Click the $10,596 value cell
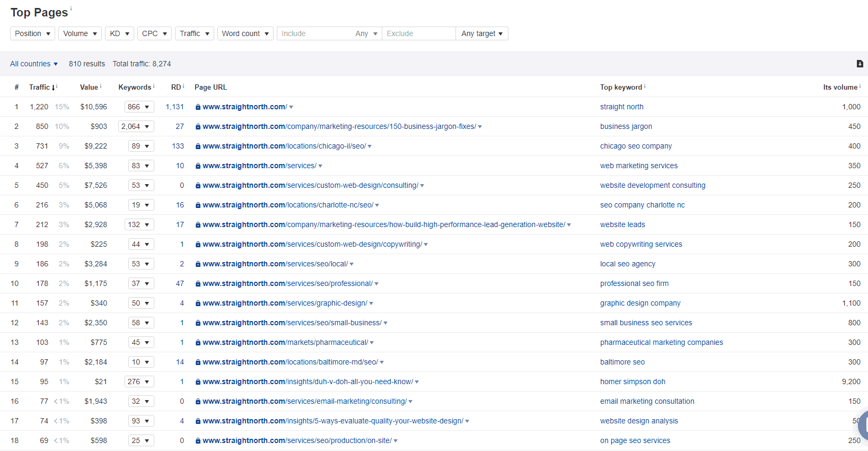This screenshot has height=451, width=868. tap(94, 107)
